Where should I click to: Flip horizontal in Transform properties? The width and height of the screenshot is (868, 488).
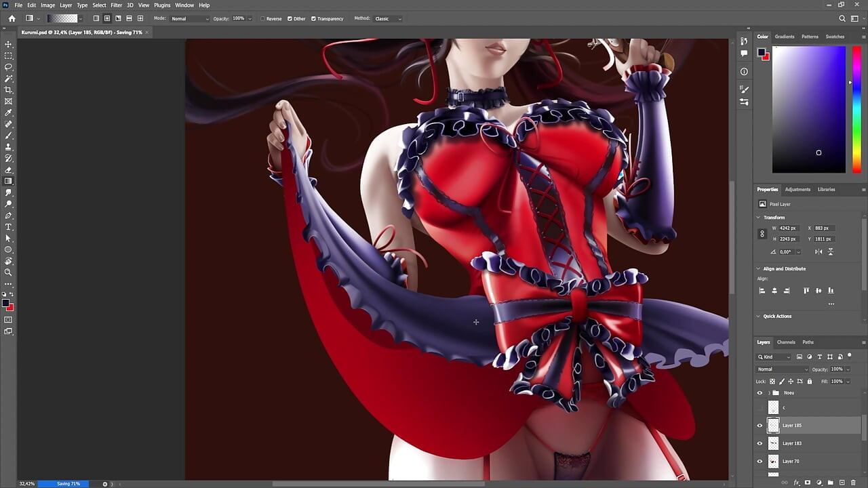point(818,251)
